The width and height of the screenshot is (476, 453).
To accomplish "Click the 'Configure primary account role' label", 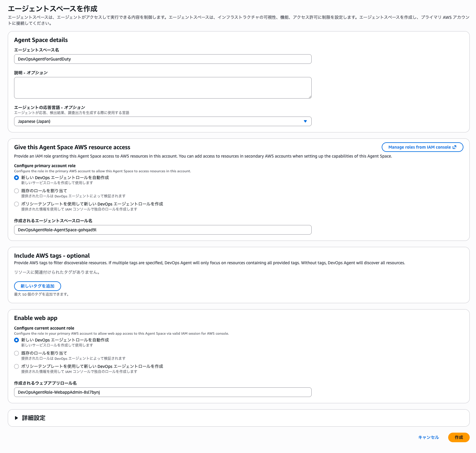I will click(x=45, y=166).
